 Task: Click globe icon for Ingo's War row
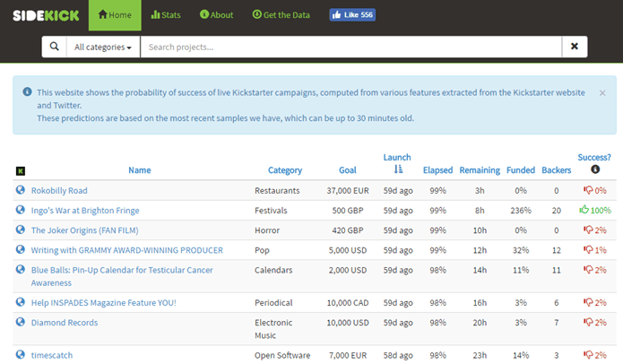point(21,210)
